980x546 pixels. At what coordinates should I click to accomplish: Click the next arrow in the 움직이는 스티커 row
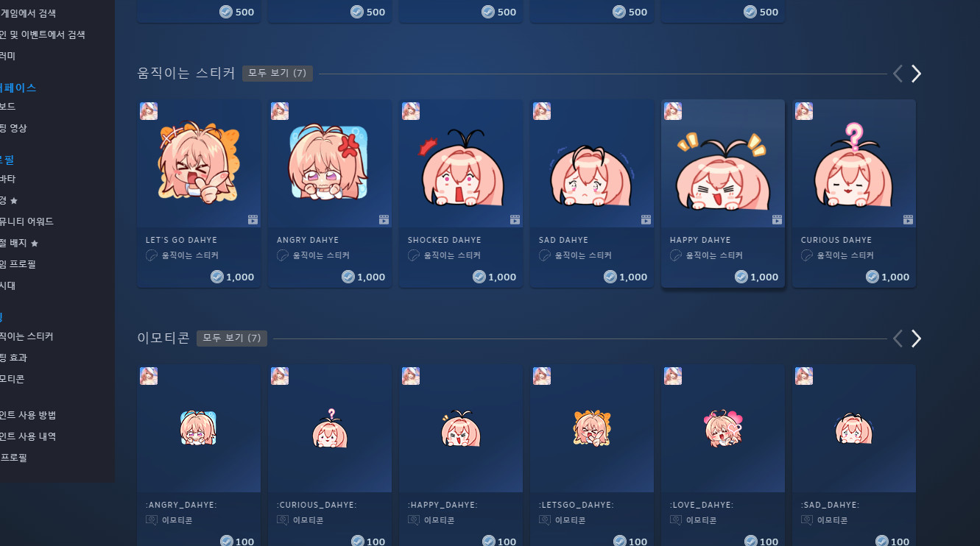916,74
